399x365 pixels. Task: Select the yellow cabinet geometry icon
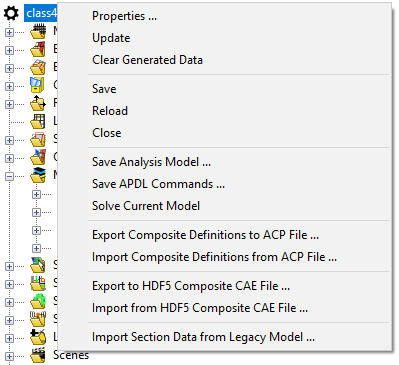click(37, 85)
